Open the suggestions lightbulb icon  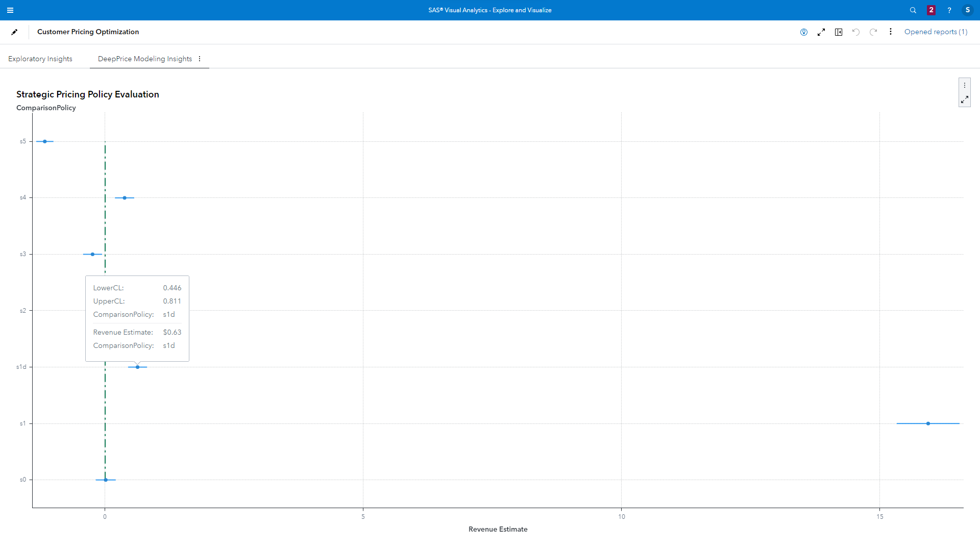(x=804, y=32)
